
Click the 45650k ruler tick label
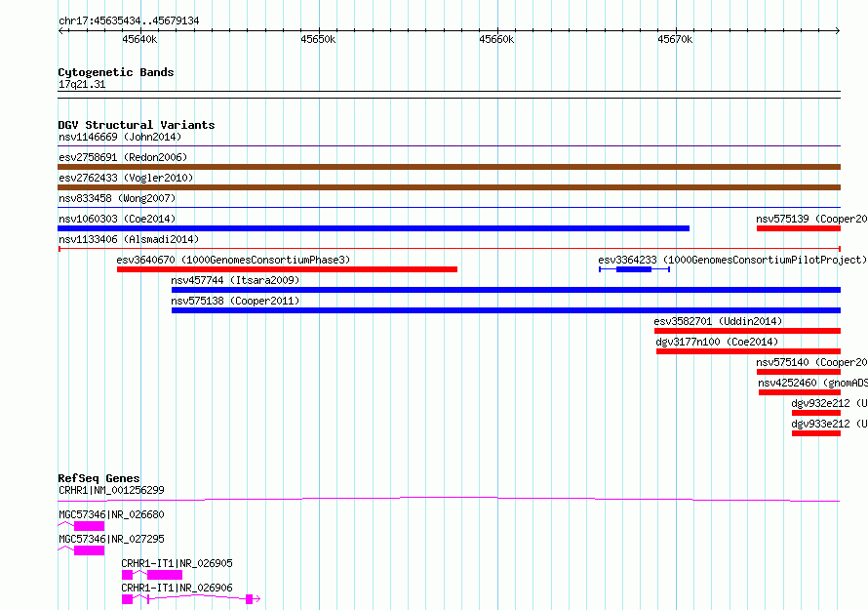(318, 39)
